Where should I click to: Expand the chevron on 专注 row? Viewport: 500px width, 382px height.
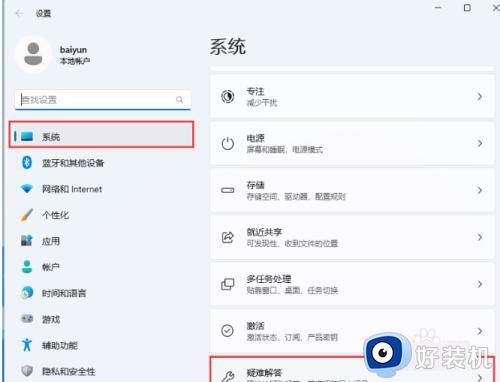pos(480,96)
